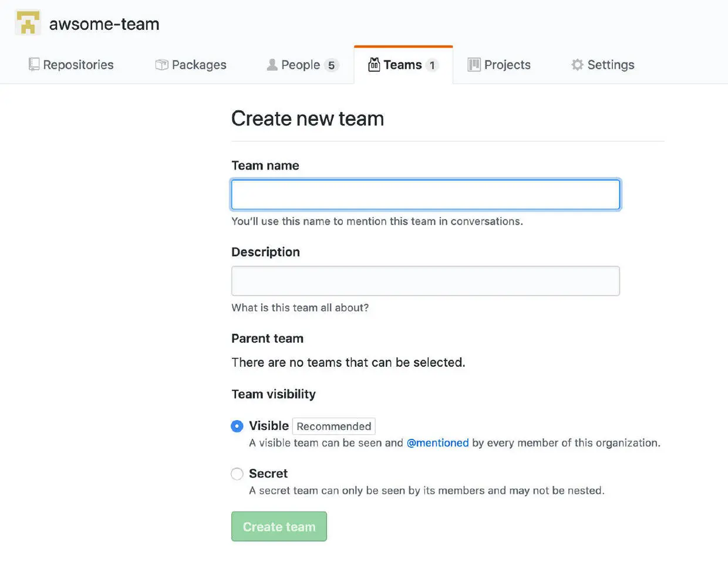Select the Visible team visibility option
The width and height of the screenshot is (728, 565).
coord(237,426)
